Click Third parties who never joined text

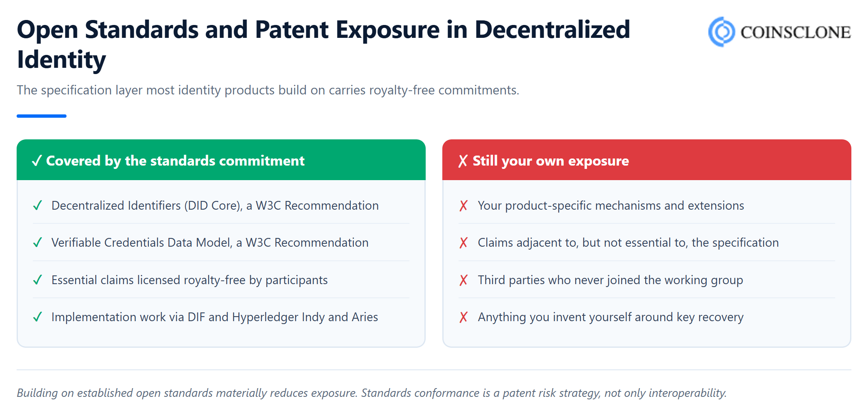click(610, 280)
